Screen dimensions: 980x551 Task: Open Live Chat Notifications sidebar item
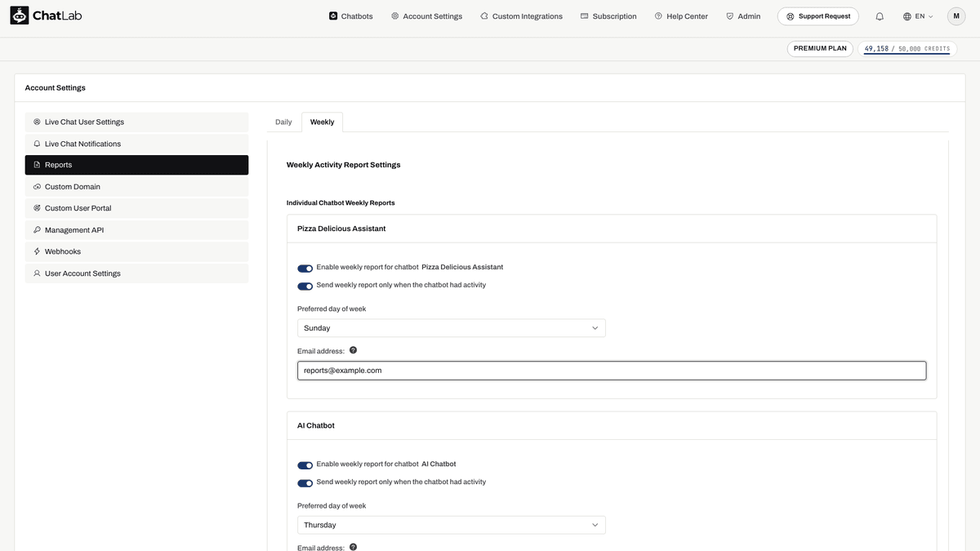pos(136,144)
